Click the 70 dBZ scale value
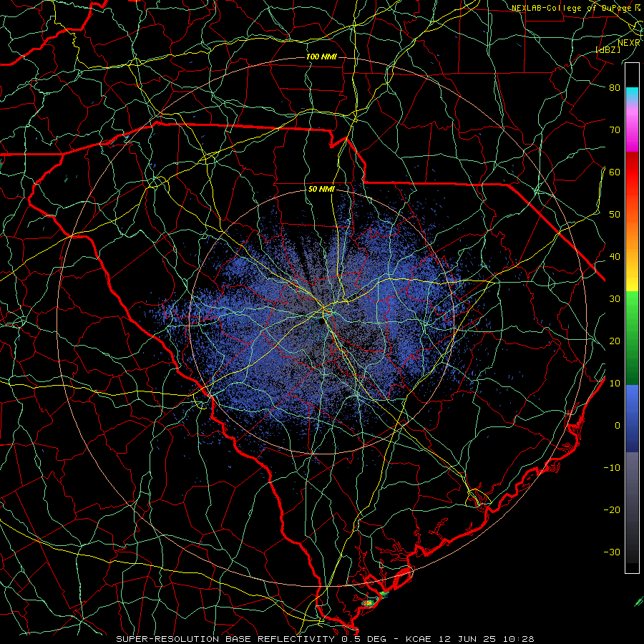The image size is (644, 644). pos(615,130)
